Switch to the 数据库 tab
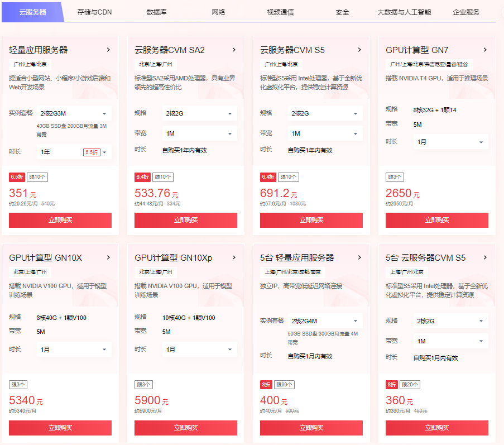504x445 pixels. tap(156, 12)
